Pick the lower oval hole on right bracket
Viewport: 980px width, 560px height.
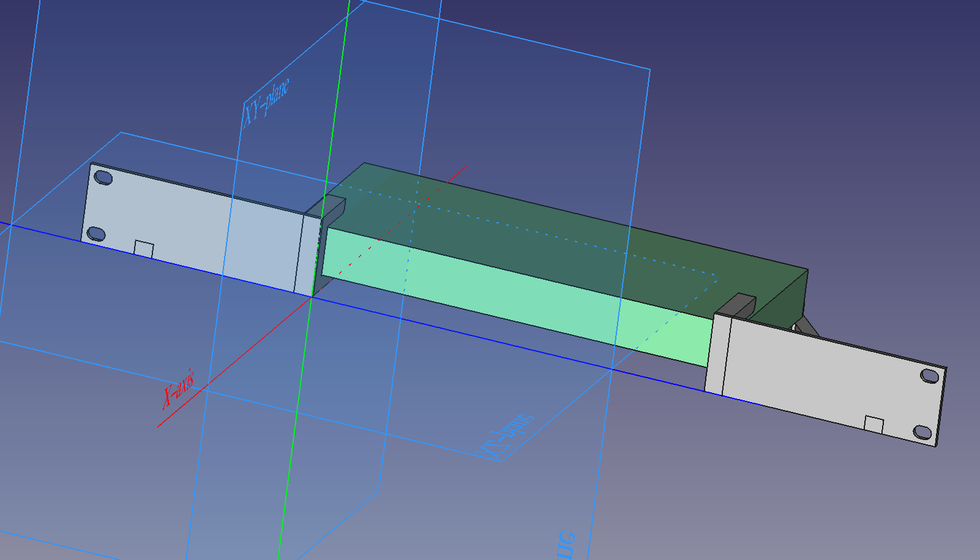pos(922,433)
